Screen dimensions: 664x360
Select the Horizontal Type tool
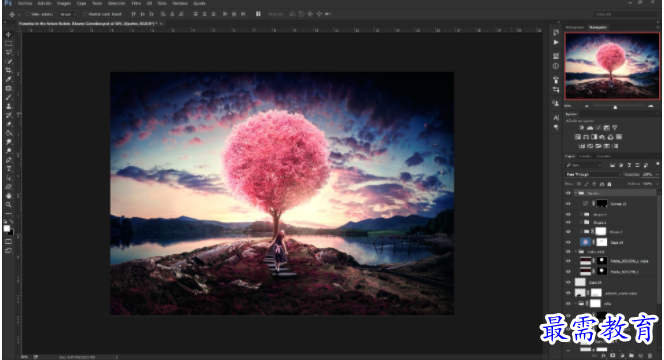tap(8, 169)
